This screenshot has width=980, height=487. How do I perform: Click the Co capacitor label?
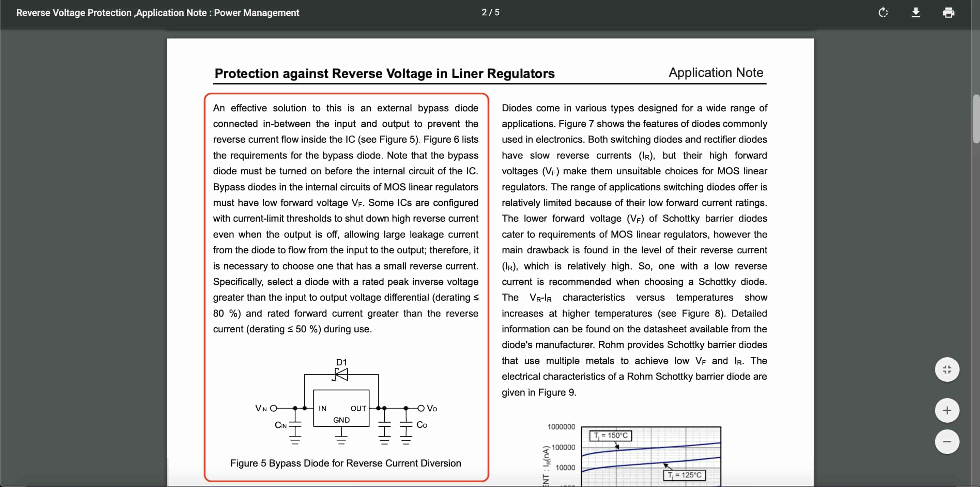click(422, 425)
